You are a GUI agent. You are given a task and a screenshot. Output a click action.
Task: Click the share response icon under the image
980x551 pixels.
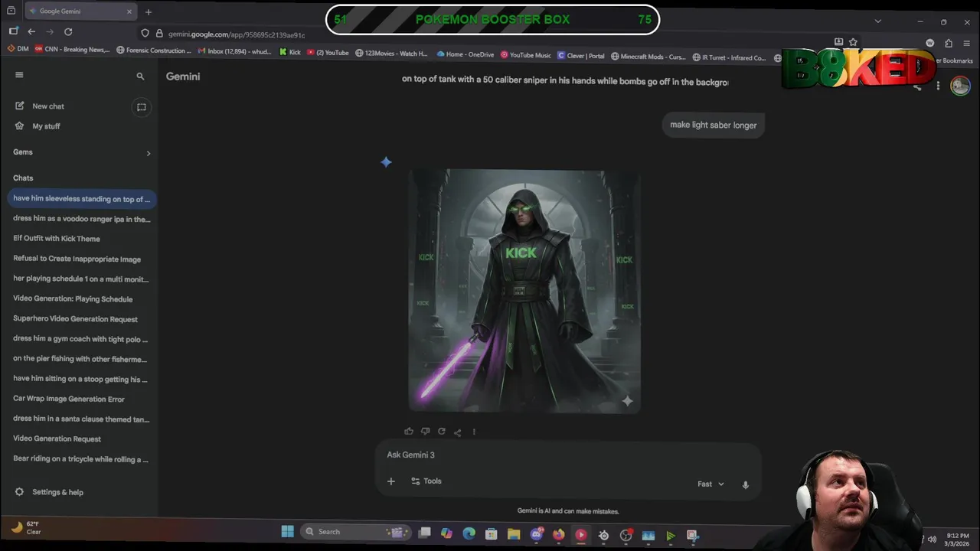(x=457, y=432)
